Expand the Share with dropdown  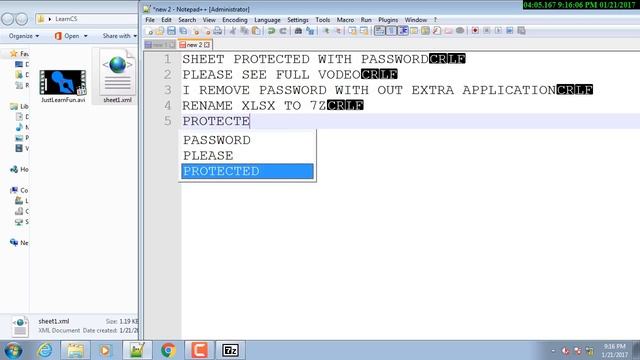(x=119, y=36)
